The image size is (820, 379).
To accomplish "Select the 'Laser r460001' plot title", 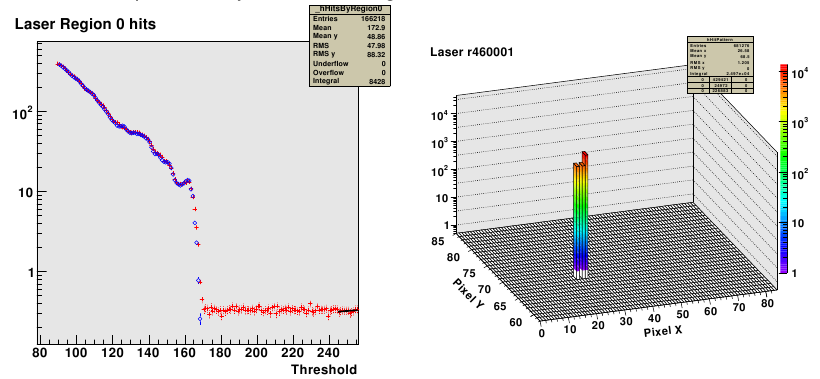I will click(472, 52).
